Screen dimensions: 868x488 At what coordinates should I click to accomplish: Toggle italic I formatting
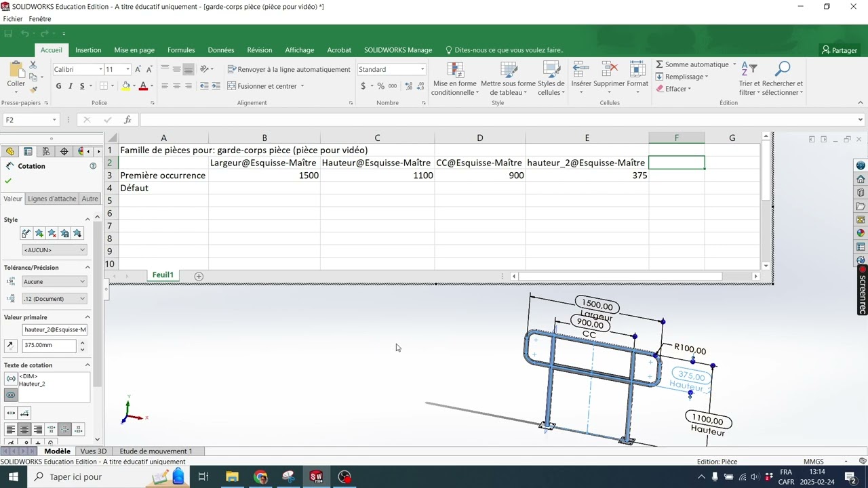[71, 86]
